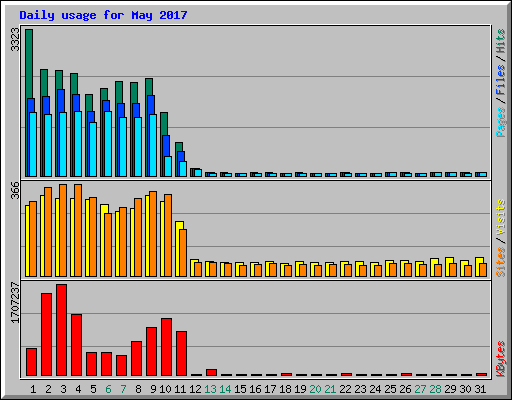Select day label 23 on the x-axis
This screenshot has height=400, width=512.
tap(360, 389)
